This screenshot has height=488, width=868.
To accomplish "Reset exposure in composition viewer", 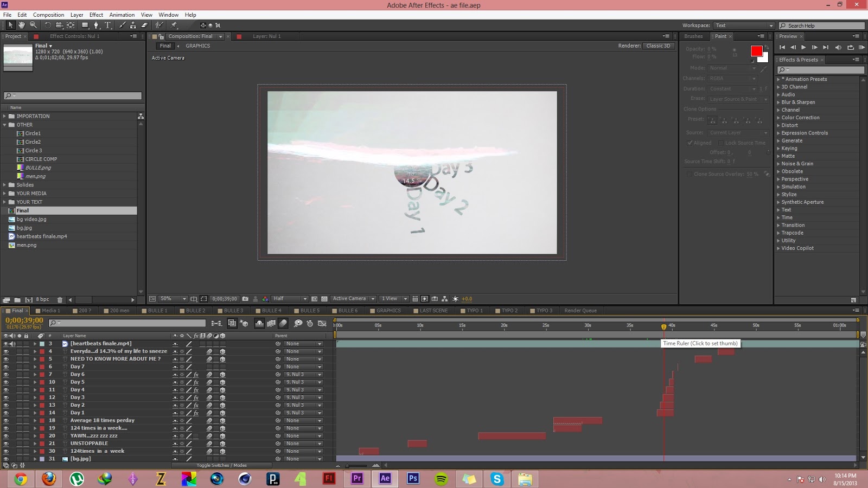I will pyautogui.click(x=456, y=299).
